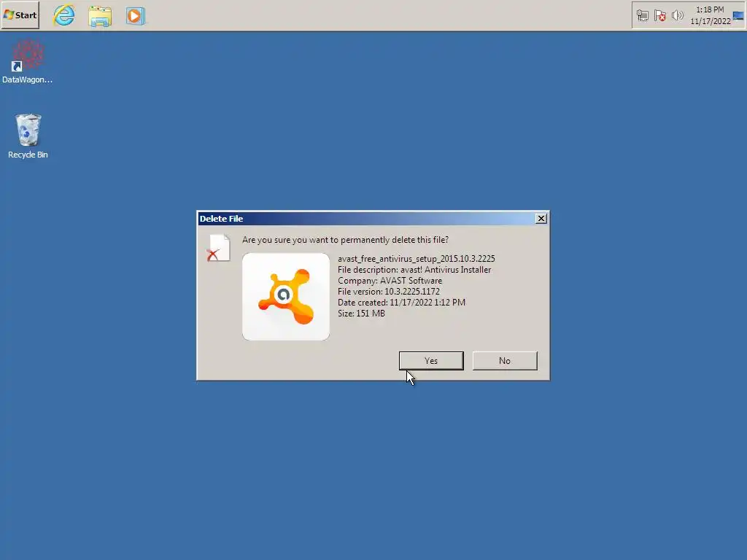Click the text 'Company: AVAST Software'
Screen dimensions: 747x560
(x=390, y=281)
